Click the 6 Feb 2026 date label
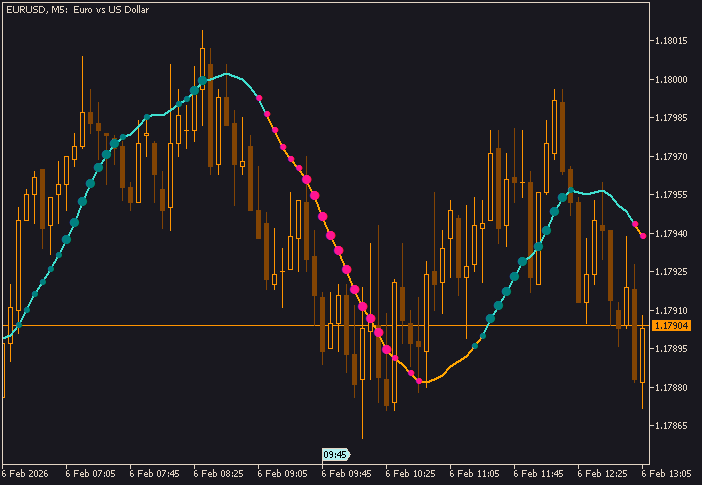702x485 pixels. [x=25, y=474]
